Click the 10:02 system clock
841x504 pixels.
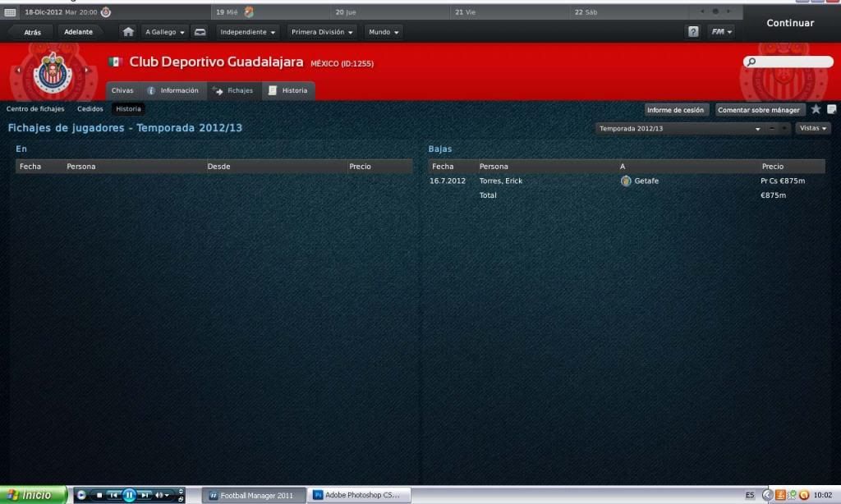pos(823,496)
